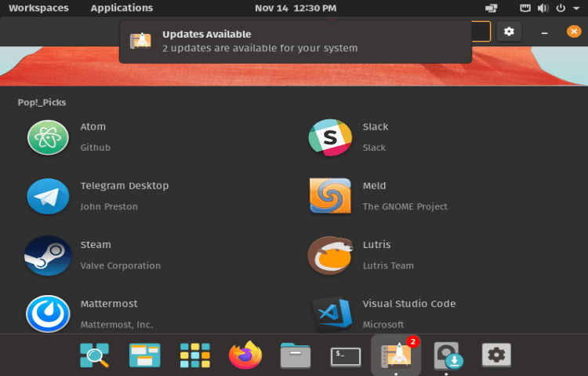
Task: Click the volume icon in top bar
Action: tap(543, 8)
